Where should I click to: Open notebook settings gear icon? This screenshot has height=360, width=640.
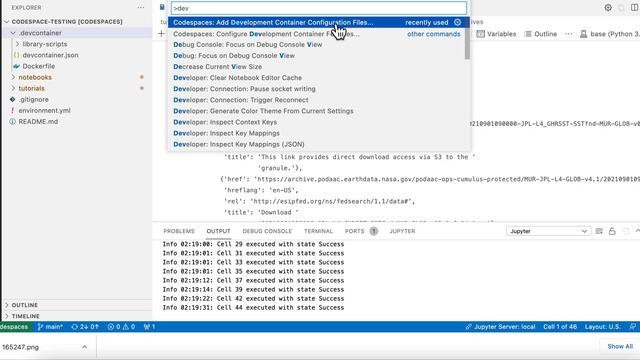(x=608, y=7)
